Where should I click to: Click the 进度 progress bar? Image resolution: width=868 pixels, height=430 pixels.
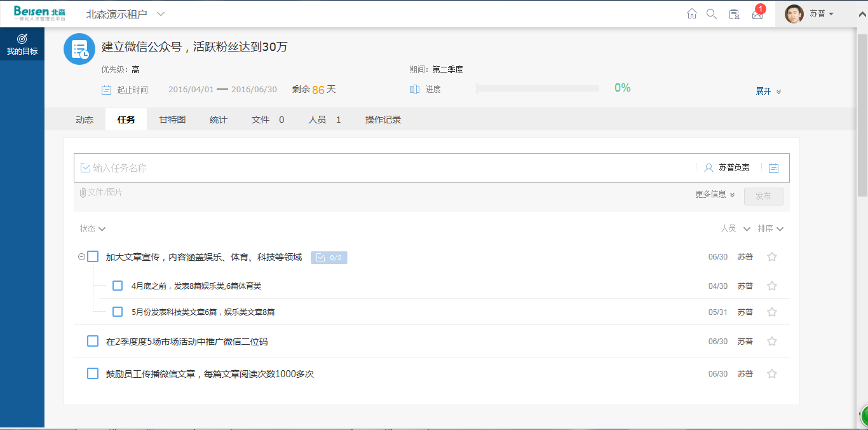pos(538,89)
